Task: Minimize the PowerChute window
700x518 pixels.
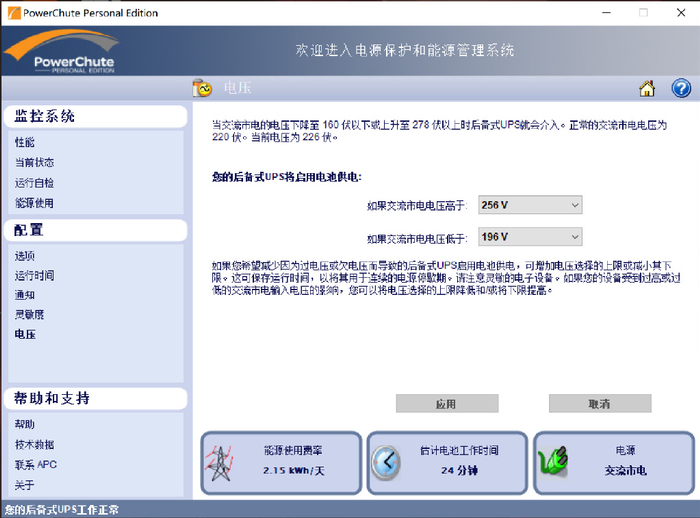Action: [x=606, y=13]
